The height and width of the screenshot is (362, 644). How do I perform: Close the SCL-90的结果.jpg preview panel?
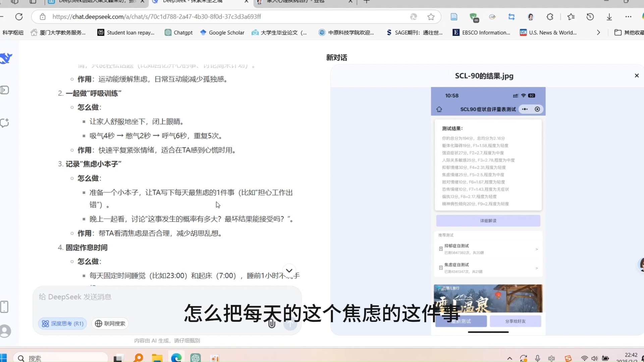[637, 76]
